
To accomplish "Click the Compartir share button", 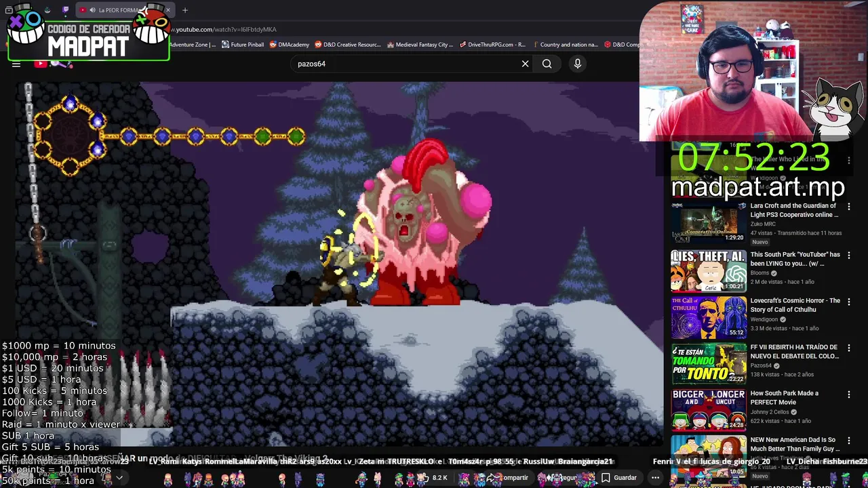I will click(509, 478).
